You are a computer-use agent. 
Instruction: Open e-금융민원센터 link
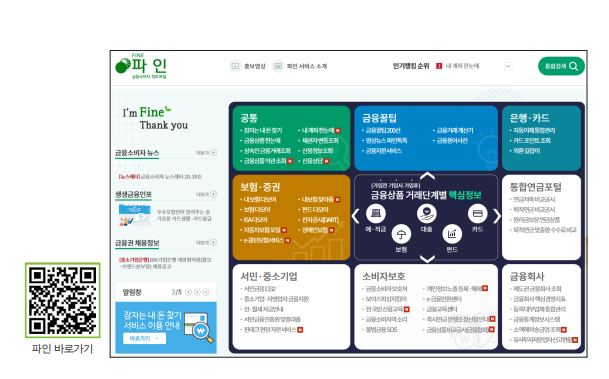(444, 299)
